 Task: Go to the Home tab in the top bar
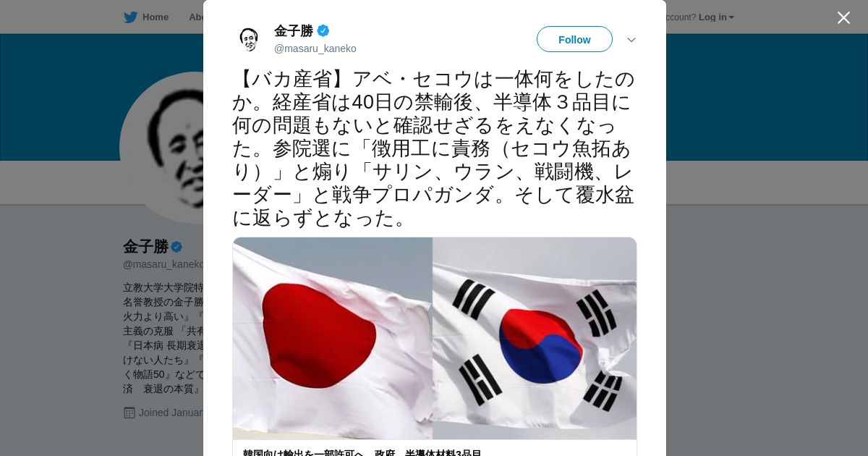tap(146, 17)
